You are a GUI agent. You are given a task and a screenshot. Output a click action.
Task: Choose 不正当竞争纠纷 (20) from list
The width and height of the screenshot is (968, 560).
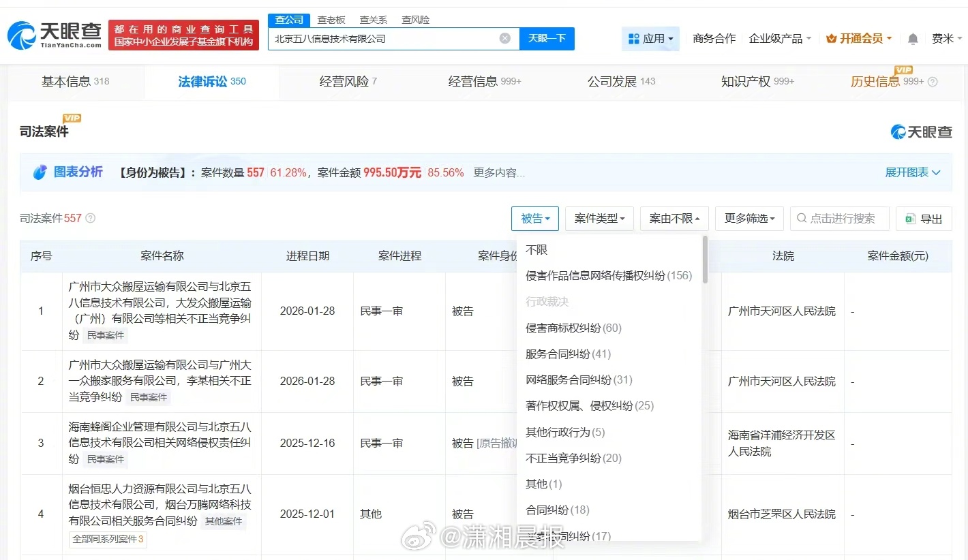pos(573,458)
